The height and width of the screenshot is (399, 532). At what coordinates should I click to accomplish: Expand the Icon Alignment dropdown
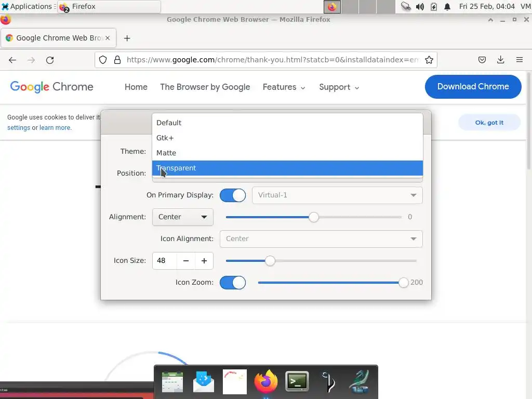pos(321,239)
